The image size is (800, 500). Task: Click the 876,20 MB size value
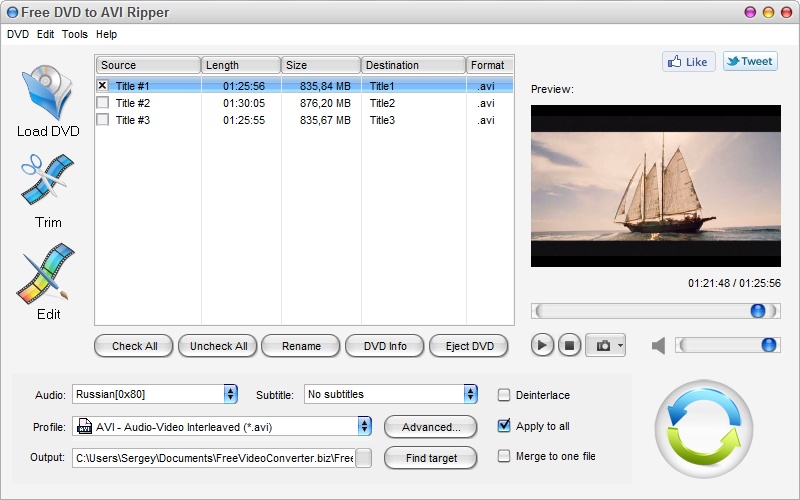[x=325, y=103]
